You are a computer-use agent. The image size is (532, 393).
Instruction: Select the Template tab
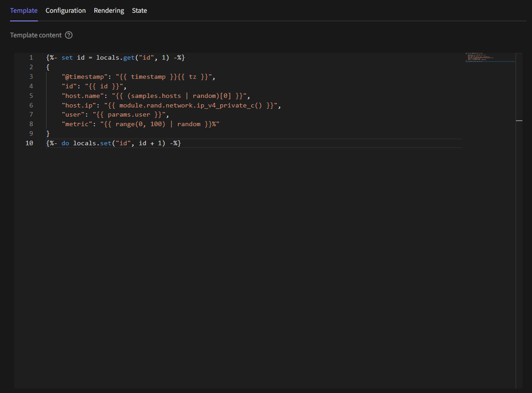tap(24, 10)
